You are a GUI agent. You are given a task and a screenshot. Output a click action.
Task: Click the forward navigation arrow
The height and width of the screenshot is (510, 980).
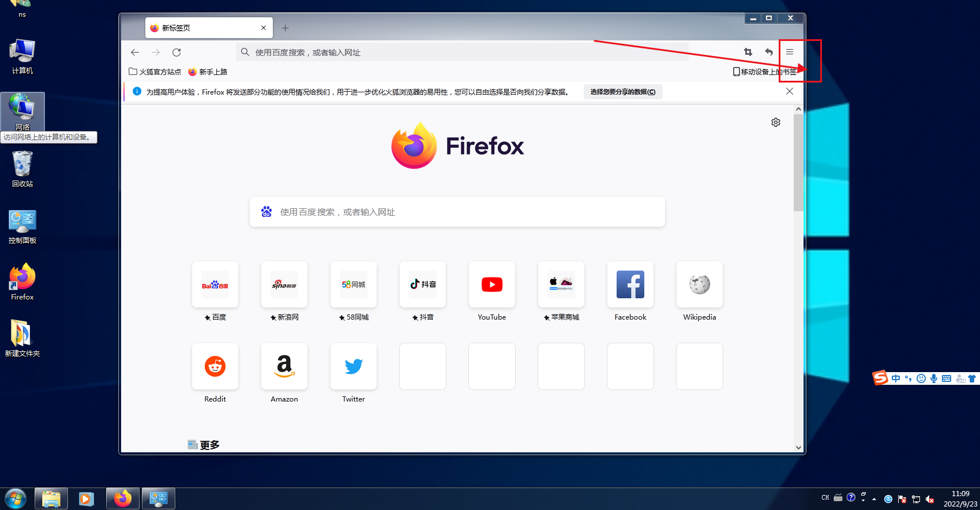pos(156,52)
